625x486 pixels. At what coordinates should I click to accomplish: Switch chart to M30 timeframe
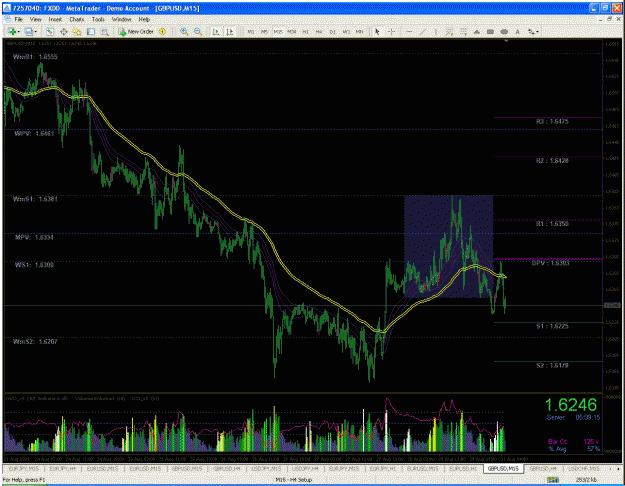pos(292,31)
